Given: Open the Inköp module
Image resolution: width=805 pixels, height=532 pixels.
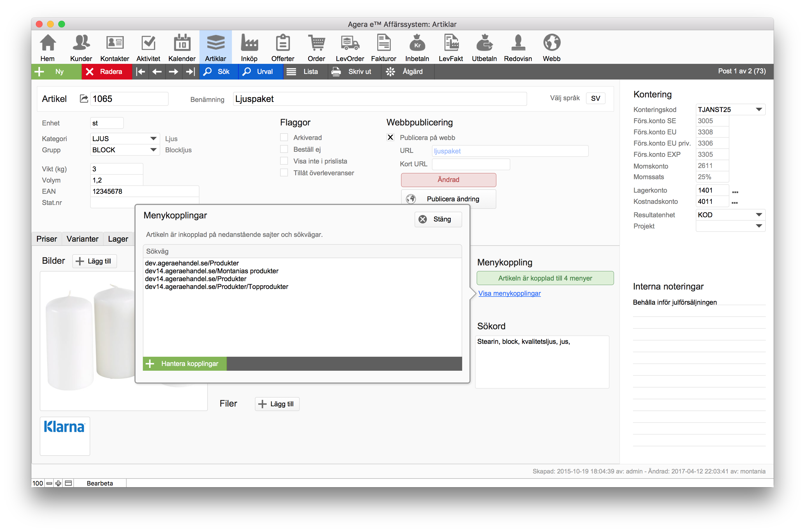Looking at the screenshot, I should [x=249, y=48].
